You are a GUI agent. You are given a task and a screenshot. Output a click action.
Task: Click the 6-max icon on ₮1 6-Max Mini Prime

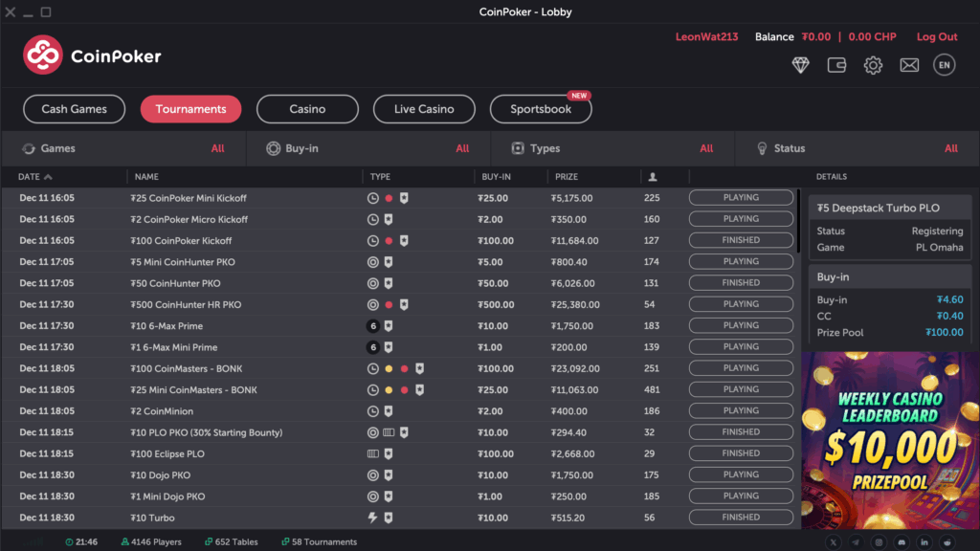point(373,347)
